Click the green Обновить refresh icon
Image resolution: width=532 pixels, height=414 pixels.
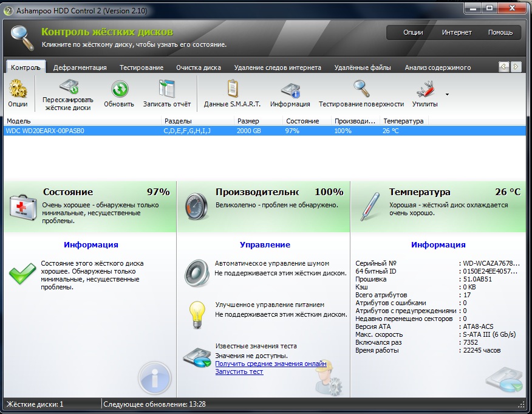click(119, 89)
